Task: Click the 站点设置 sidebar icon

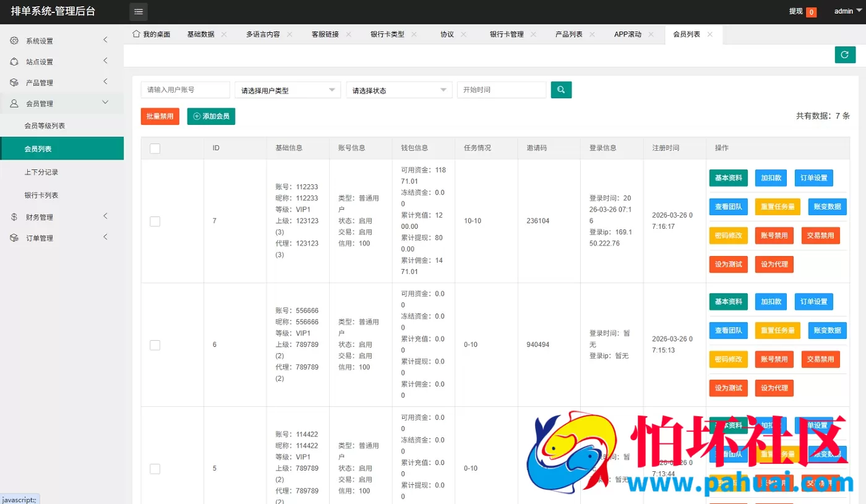Action: [14, 62]
